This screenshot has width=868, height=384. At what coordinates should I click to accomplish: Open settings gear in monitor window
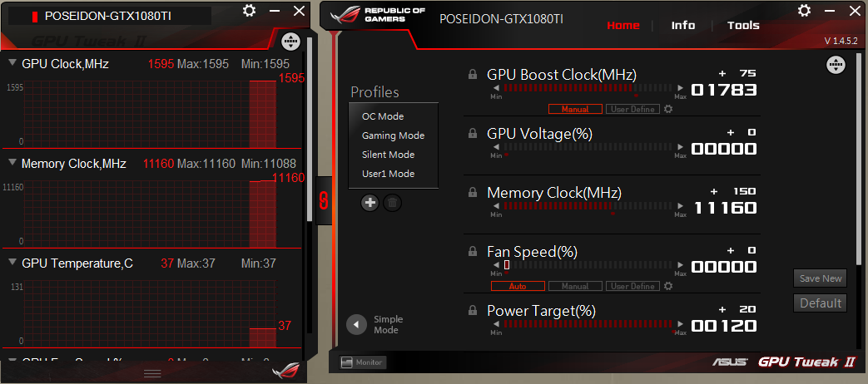point(249,11)
